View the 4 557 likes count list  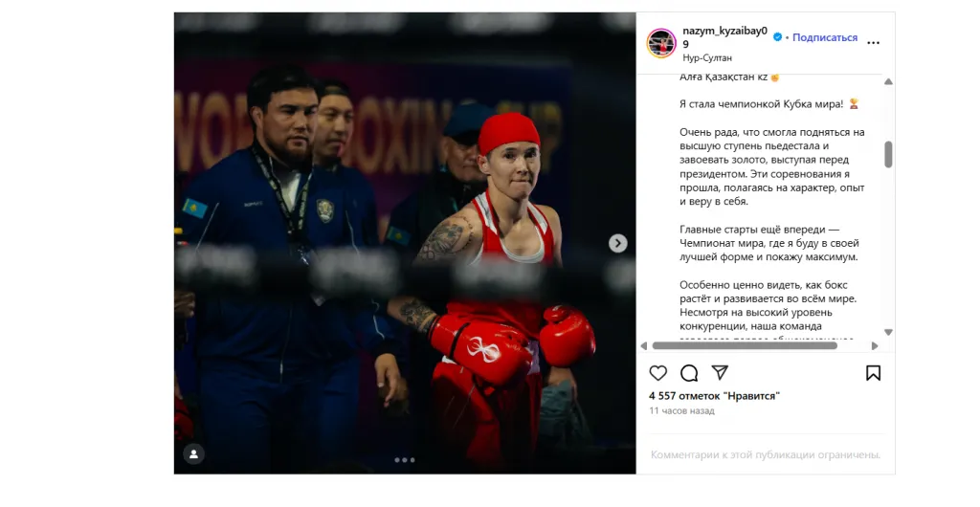[714, 396]
